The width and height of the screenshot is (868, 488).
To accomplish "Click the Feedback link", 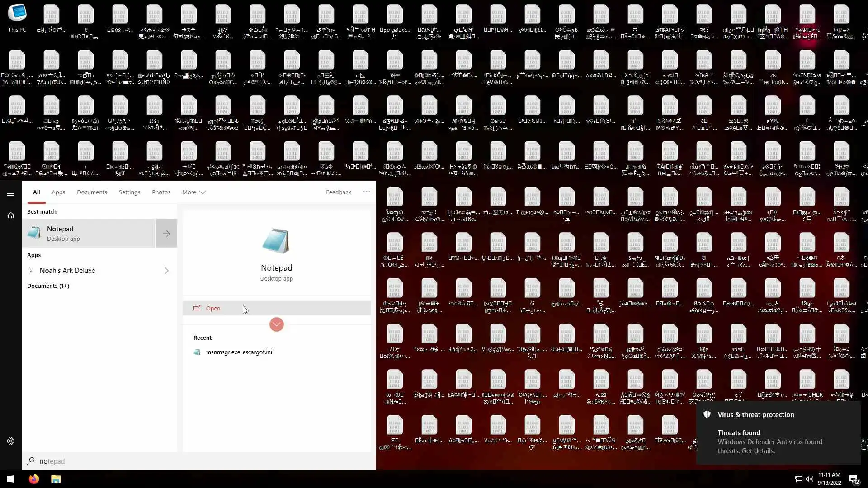I will pos(338,192).
